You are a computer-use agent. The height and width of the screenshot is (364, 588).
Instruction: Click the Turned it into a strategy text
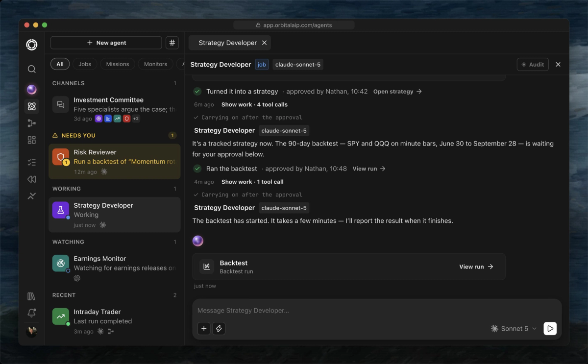[242, 92]
